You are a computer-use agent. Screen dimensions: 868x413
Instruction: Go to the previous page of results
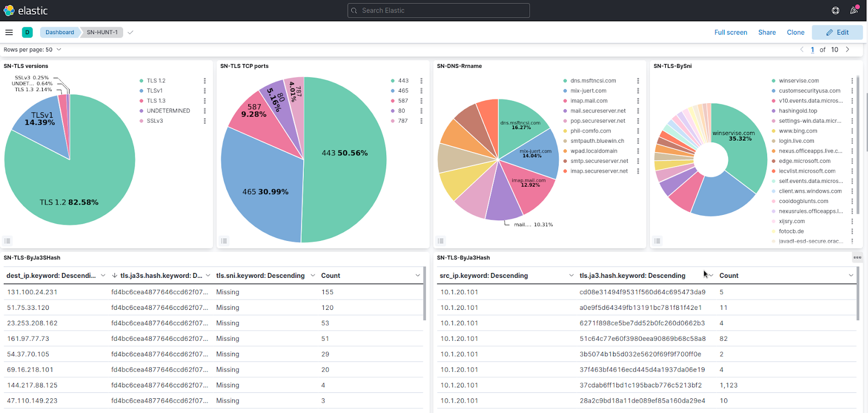tap(802, 49)
